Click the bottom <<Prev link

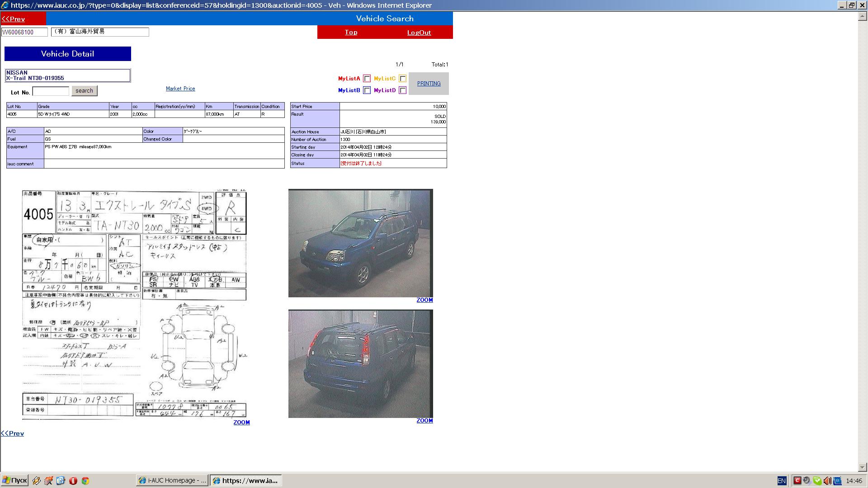click(12, 433)
